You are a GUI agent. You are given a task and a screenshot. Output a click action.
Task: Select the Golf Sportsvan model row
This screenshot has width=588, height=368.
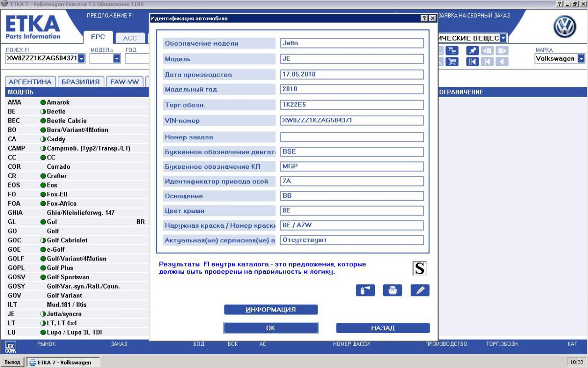pyautogui.click(x=76, y=277)
